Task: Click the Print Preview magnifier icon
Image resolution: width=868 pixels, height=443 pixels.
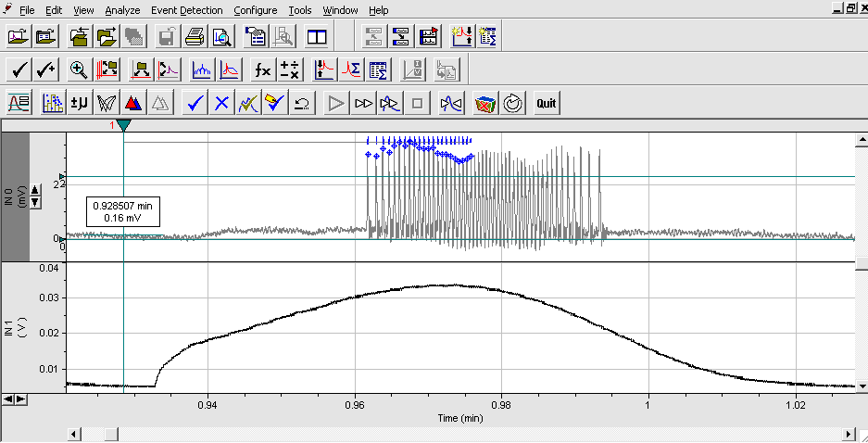Action: pos(221,37)
